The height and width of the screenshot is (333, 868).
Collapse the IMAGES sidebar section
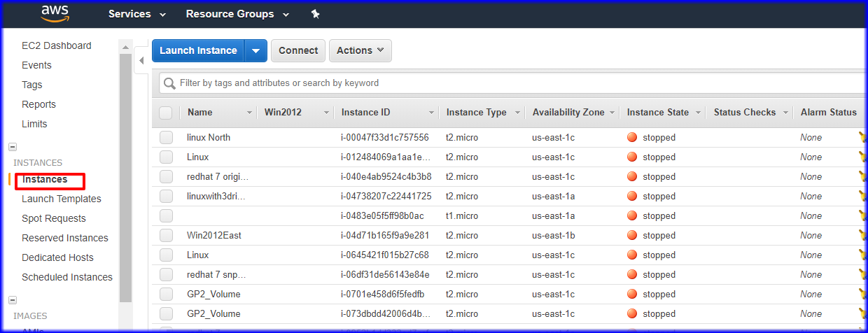(13, 300)
